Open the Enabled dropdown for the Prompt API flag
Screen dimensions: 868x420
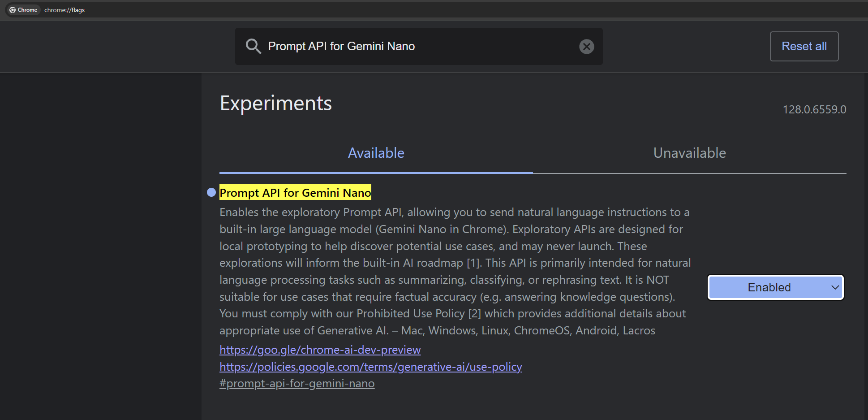775,287
